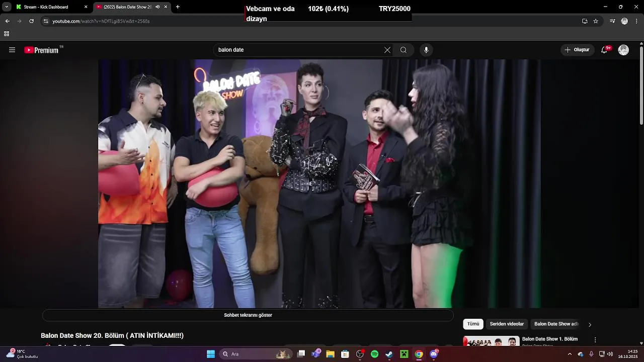Close the Kick Dashboard tab
This screenshot has height=362, width=644.
coord(86,7)
